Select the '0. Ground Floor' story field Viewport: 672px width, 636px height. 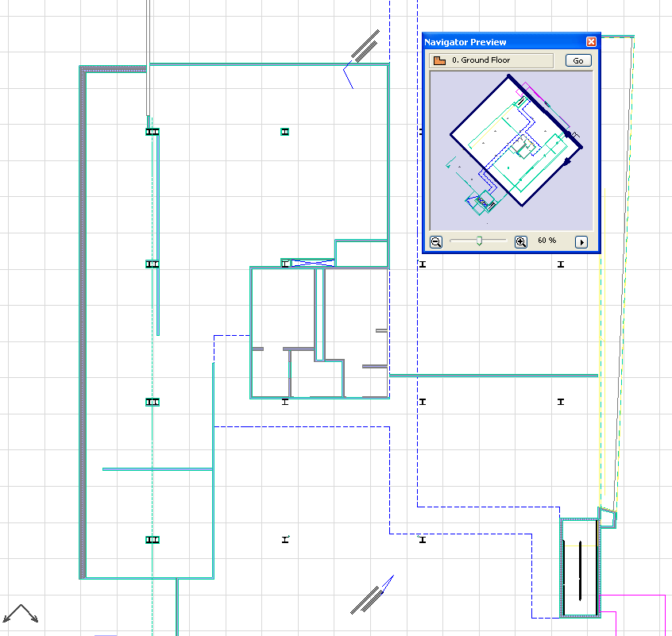click(491, 60)
